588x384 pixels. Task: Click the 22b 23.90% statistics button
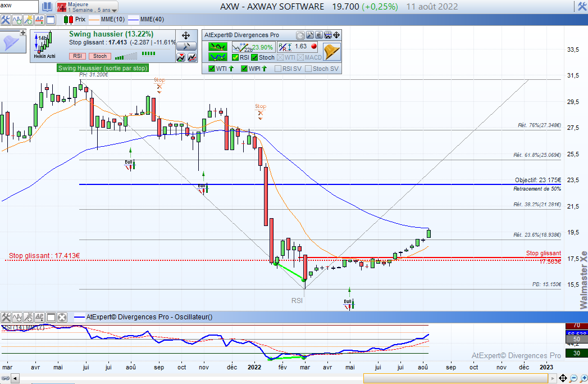pos(253,47)
